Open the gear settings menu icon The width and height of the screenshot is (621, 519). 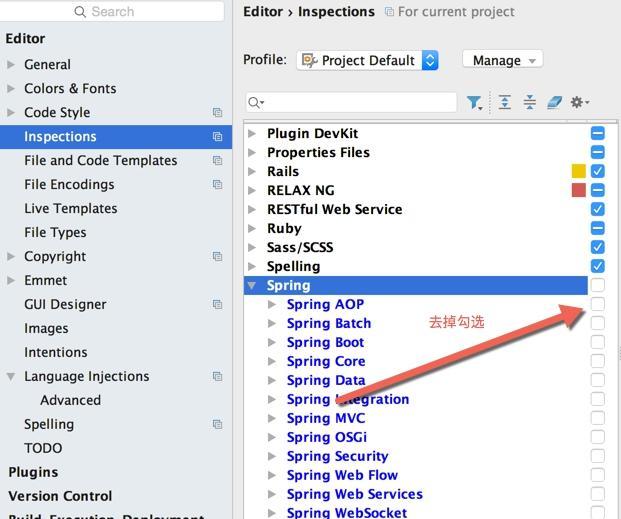pos(579,103)
